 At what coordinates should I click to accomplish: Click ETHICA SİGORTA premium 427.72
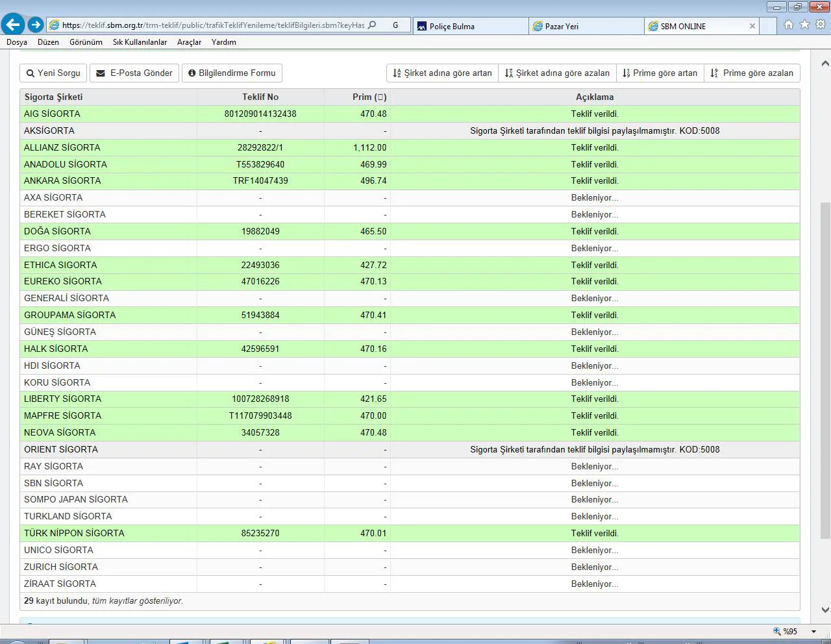(373, 265)
